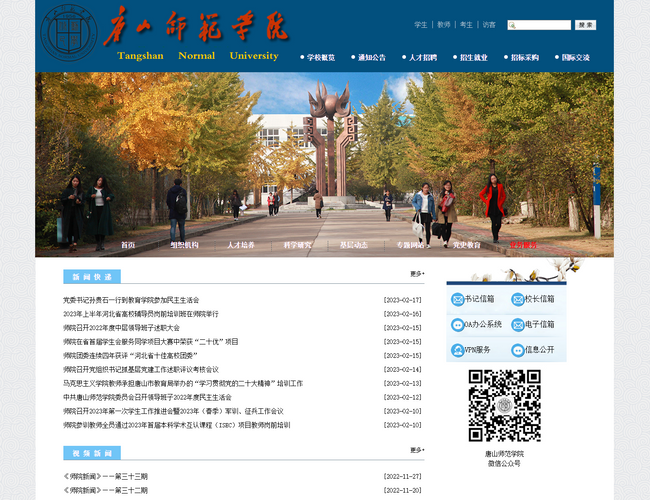Open news about “河北省十佳高校团委”

(130, 356)
